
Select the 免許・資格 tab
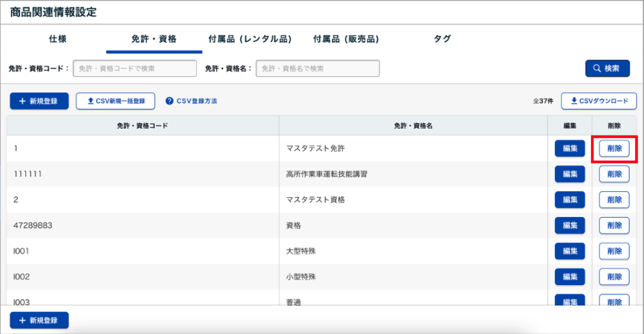[x=154, y=39]
